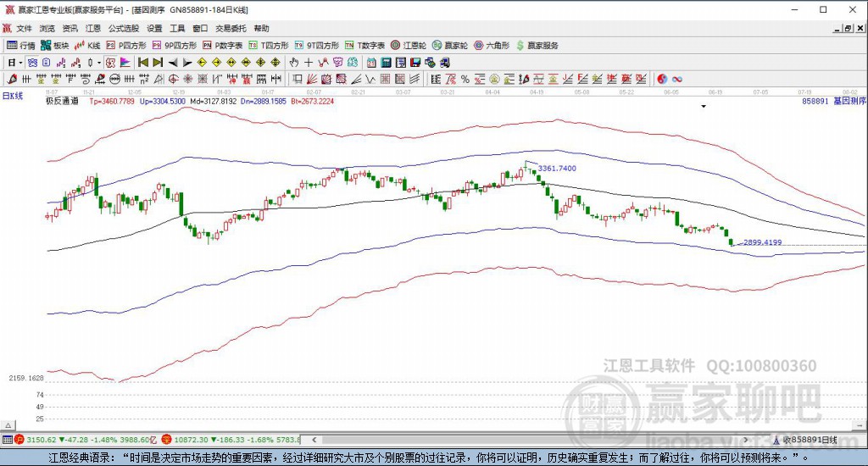Expand the indicator panel up-arrow button
Viewport: 868px width, 466px height.
coord(8,425)
